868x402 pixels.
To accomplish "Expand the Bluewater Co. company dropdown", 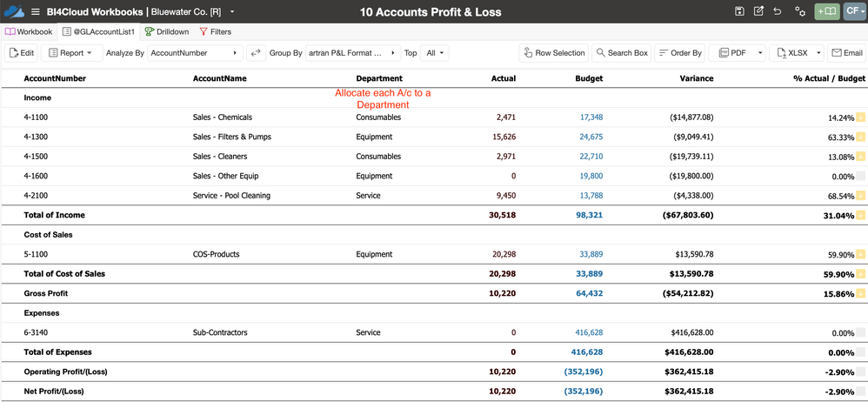I will 232,12.
